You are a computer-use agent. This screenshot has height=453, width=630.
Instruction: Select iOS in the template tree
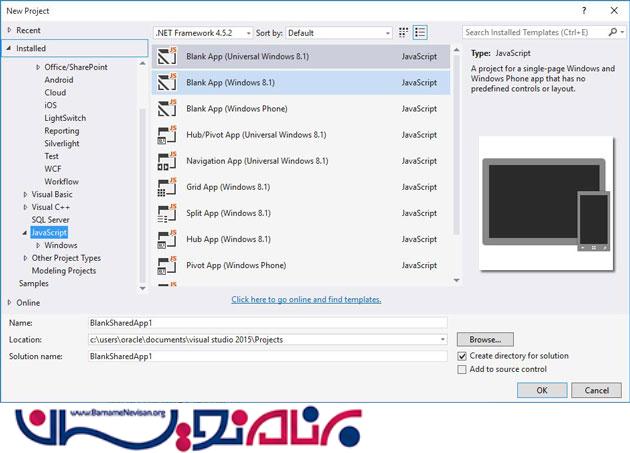(x=51, y=105)
